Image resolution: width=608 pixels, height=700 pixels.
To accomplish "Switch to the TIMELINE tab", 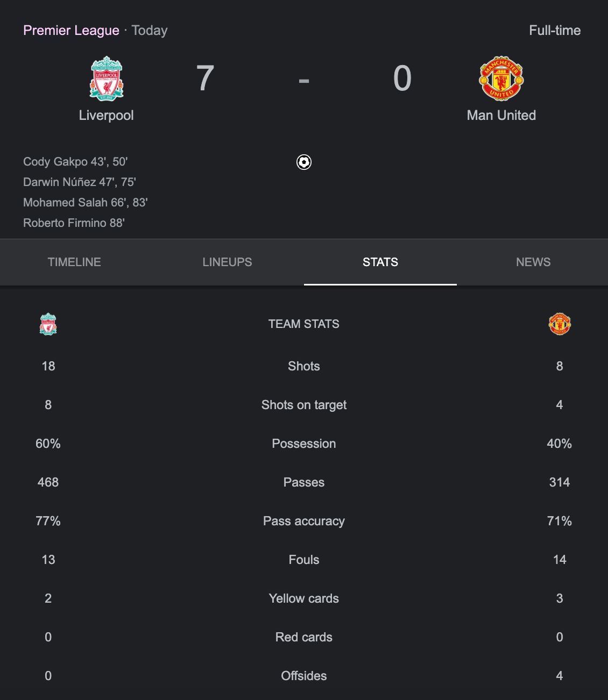I will click(74, 262).
